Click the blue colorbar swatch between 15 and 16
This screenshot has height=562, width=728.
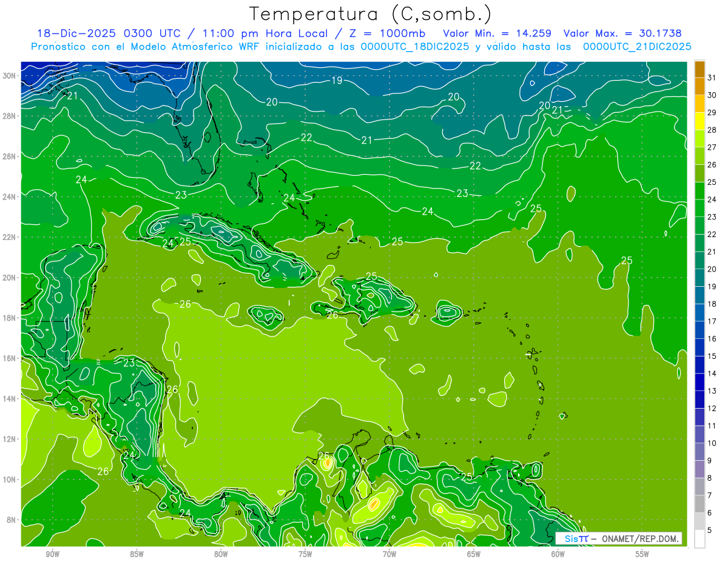pos(699,347)
